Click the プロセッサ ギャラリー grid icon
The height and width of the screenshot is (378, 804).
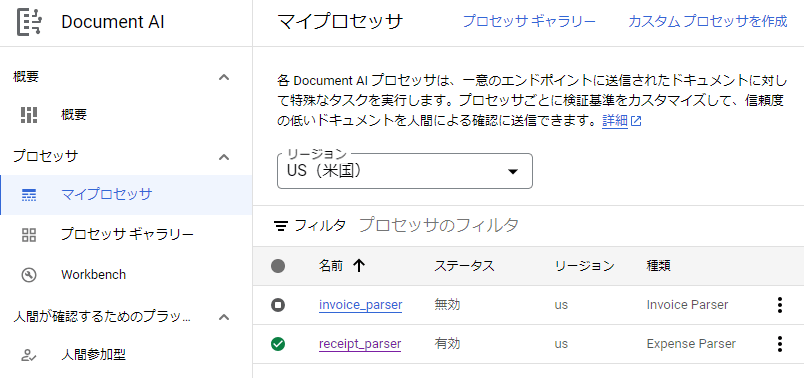(x=29, y=235)
